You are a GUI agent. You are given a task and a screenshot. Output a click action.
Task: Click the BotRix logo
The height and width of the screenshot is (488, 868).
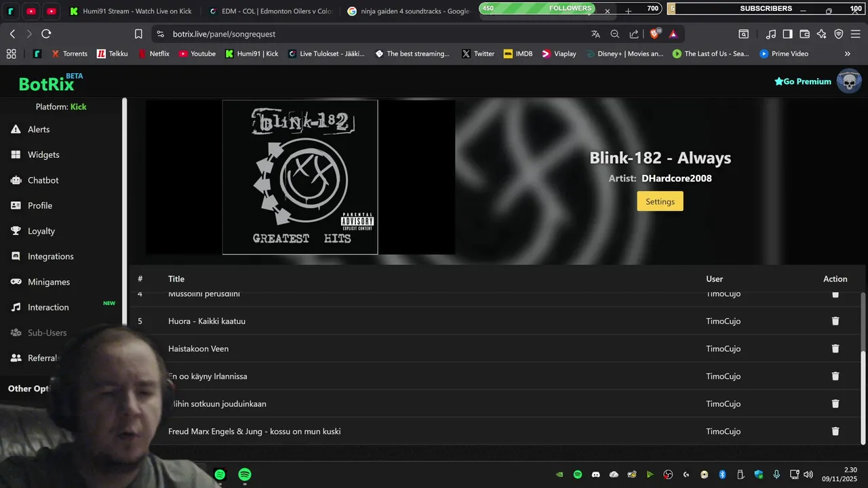[51, 83]
